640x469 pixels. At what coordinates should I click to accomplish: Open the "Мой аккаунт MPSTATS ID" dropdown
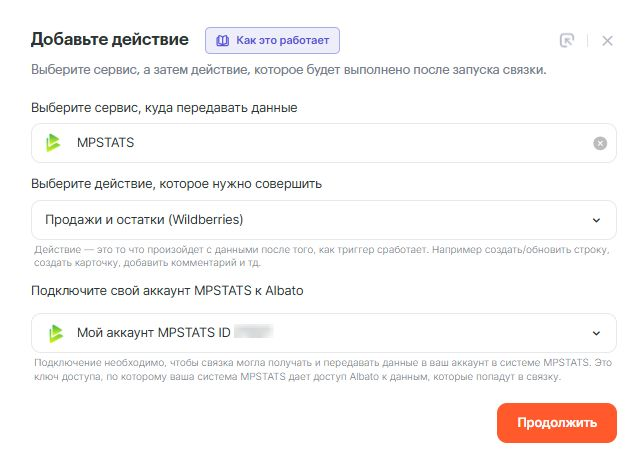point(300,333)
